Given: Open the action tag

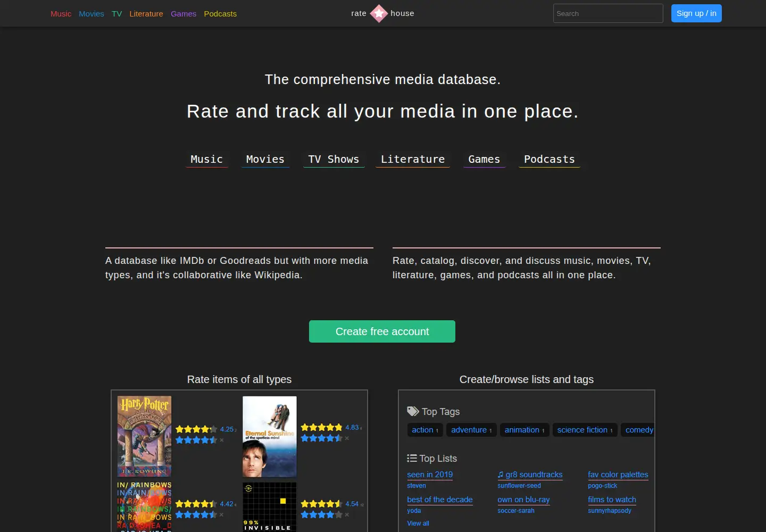Looking at the screenshot, I should point(425,430).
